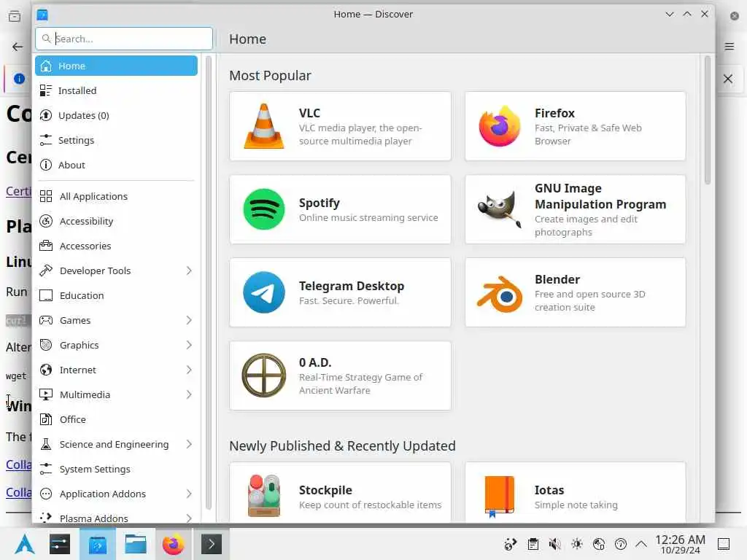Expand Games subcategories arrow

[x=189, y=320]
